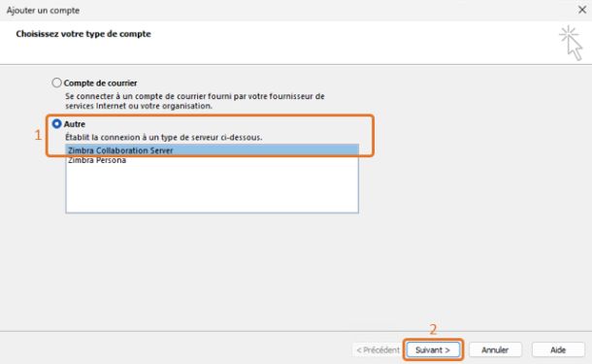592x364 pixels.
Task: Click the white header banner area
Action: (280, 43)
